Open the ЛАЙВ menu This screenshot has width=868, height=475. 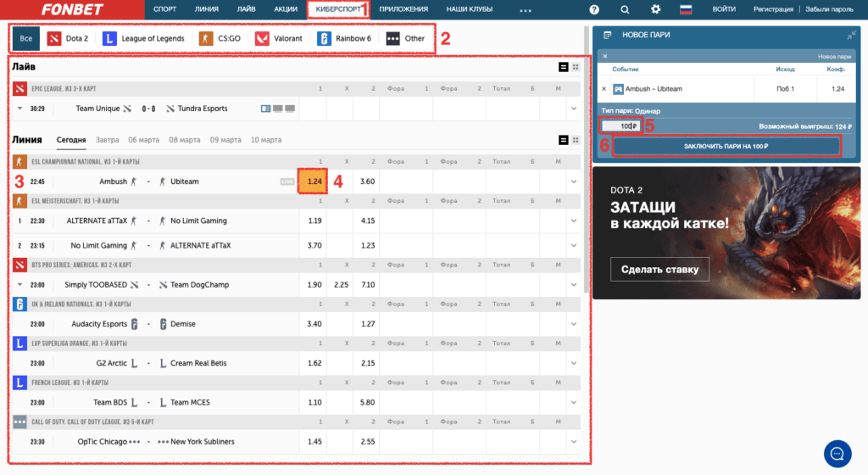247,9
